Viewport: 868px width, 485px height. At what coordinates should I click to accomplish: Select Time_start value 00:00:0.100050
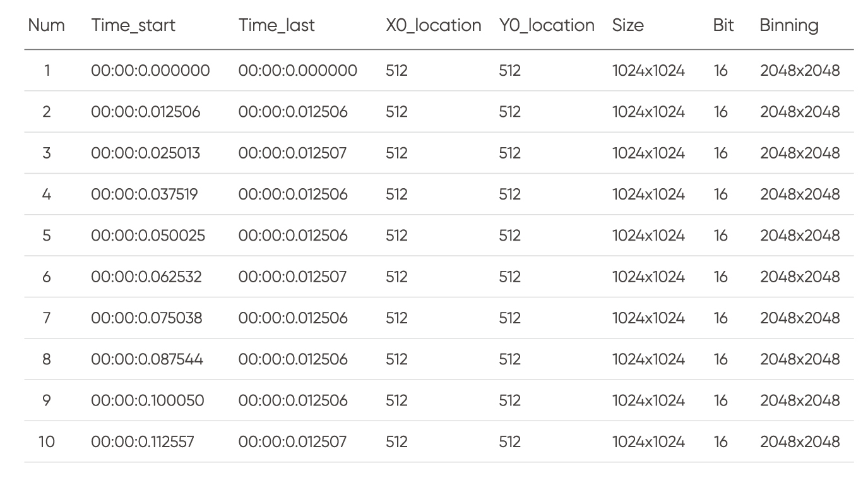point(147,400)
